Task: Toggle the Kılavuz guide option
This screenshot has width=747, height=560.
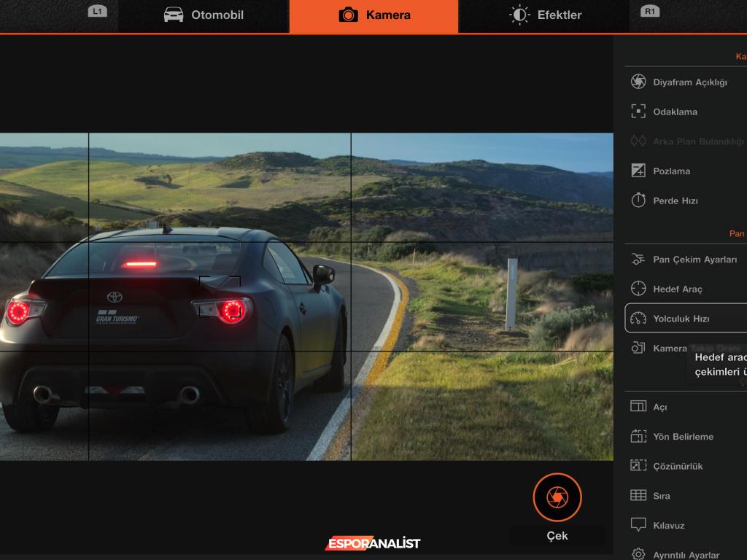Action: 668,525
